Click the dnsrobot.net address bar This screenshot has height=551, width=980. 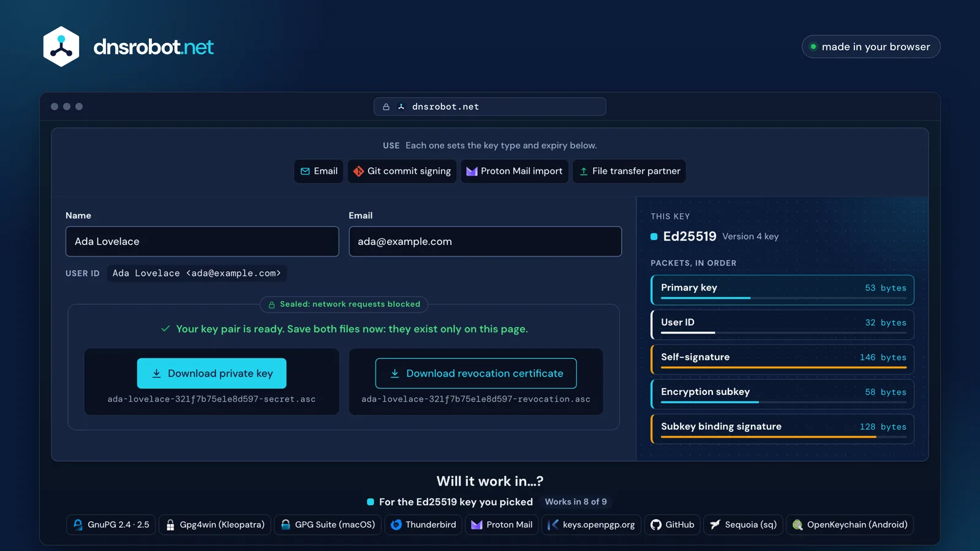click(x=490, y=107)
